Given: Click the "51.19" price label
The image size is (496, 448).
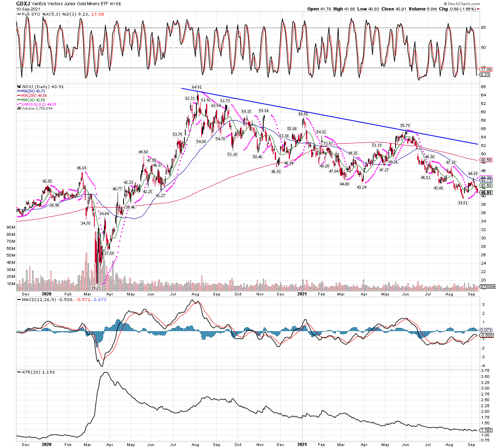Looking at the screenshot, I should [377, 145].
